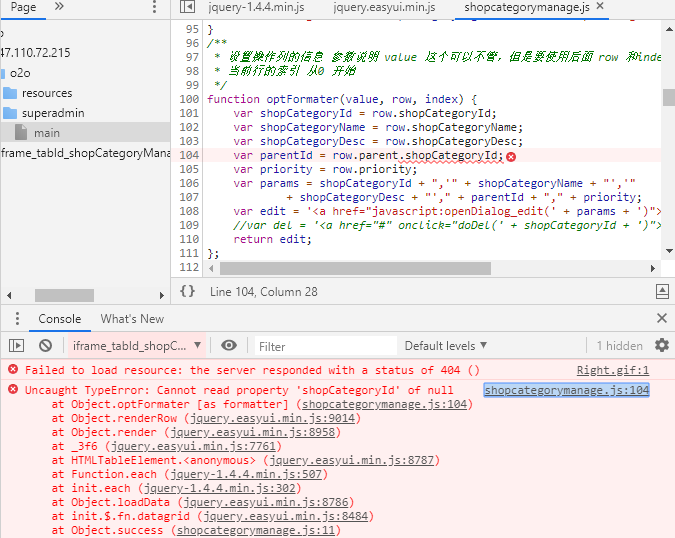The width and height of the screenshot is (675, 538).
Task: Click editor horizontal scroll right arrow
Action: click(x=653, y=268)
